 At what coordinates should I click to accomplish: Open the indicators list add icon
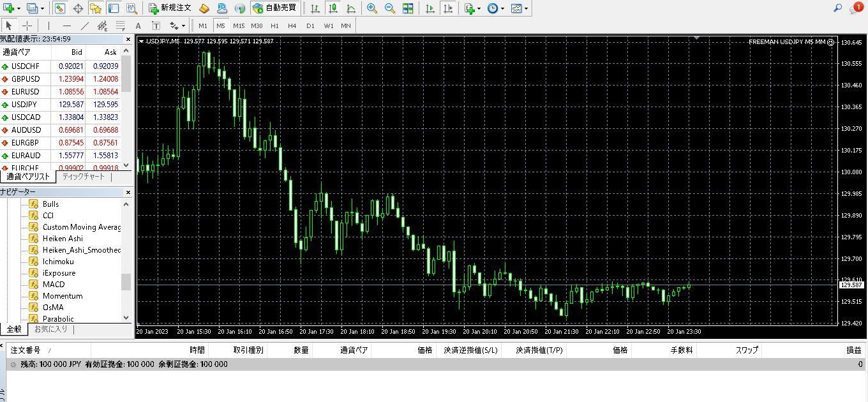click(470, 8)
